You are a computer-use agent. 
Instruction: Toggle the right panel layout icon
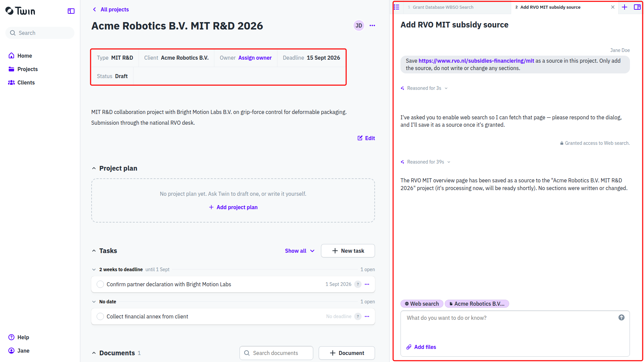point(637,7)
